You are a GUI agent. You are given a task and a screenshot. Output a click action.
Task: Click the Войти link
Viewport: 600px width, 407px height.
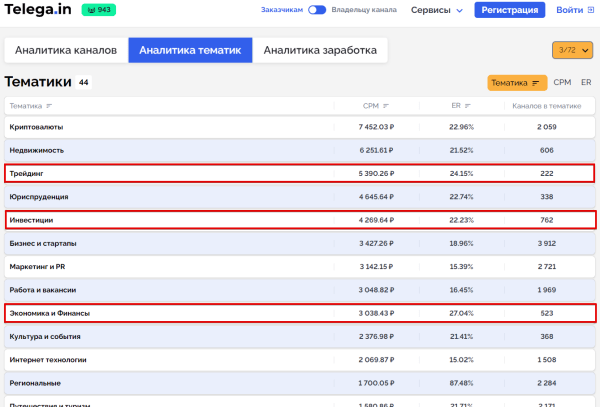pyautogui.click(x=568, y=10)
